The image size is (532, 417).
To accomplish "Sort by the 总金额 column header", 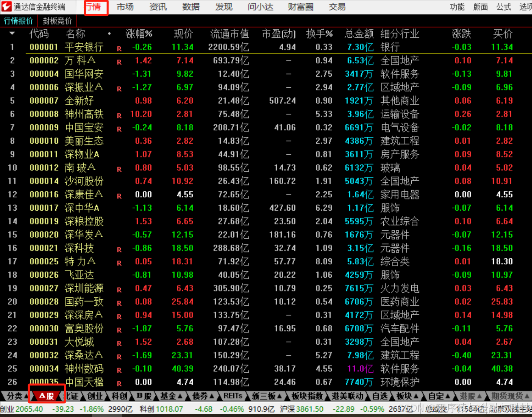I will (359, 34).
